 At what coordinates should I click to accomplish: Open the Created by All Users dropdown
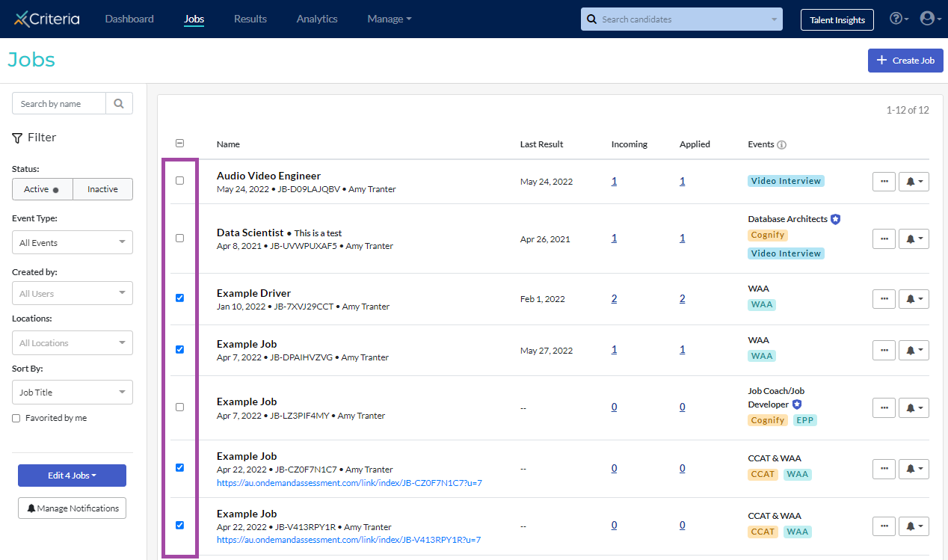73,293
